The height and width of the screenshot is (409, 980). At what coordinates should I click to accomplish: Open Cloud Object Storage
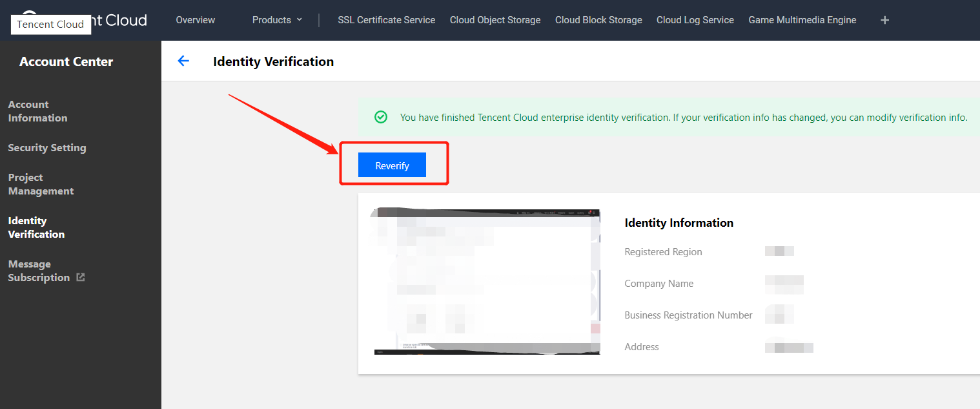coord(495,20)
